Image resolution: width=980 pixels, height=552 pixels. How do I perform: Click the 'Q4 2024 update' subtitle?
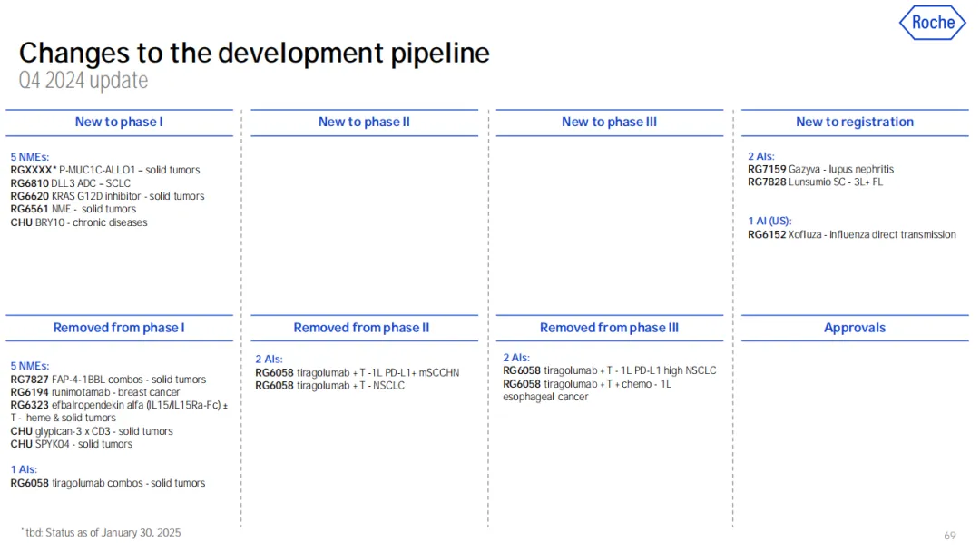83,81
